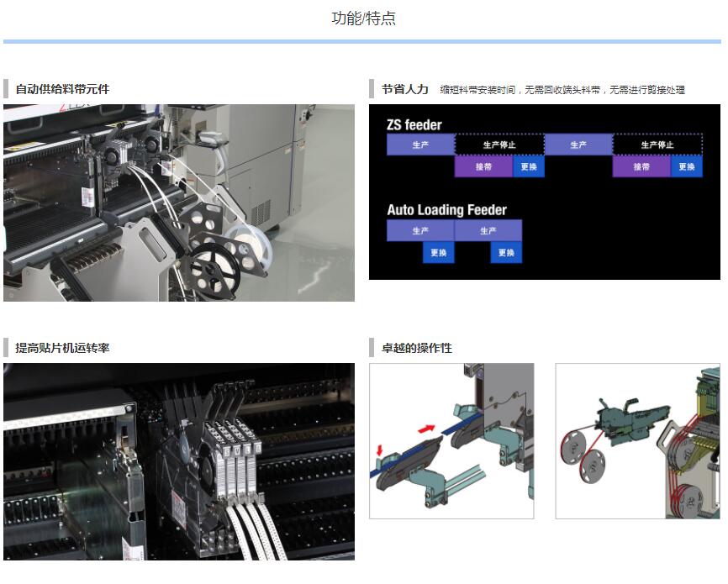Viewport: 728px width, 584px height.
Task: Click the first 更换 block under Auto Loading Feeder
Action: [438, 252]
